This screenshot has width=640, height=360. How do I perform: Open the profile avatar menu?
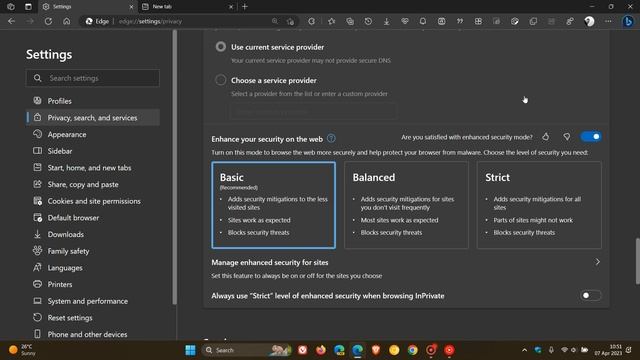pyautogui.click(x=589, y=21)
